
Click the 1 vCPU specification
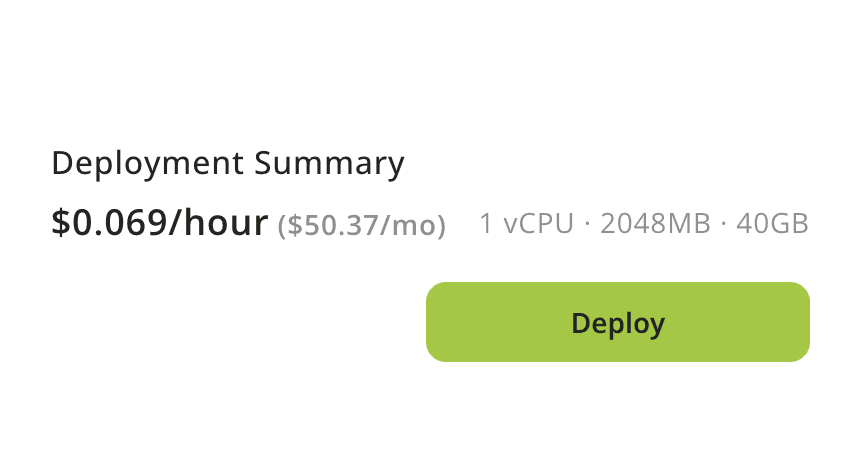point(526,224)
